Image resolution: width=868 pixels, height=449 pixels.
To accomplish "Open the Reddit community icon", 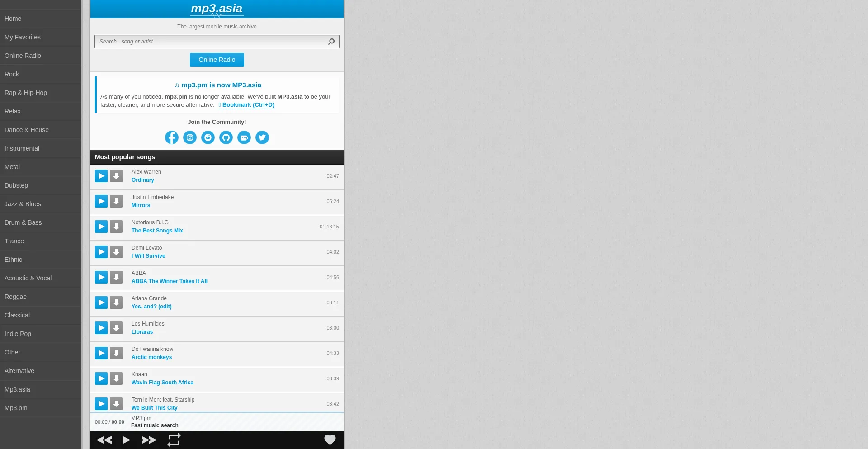I will [208, 137].
